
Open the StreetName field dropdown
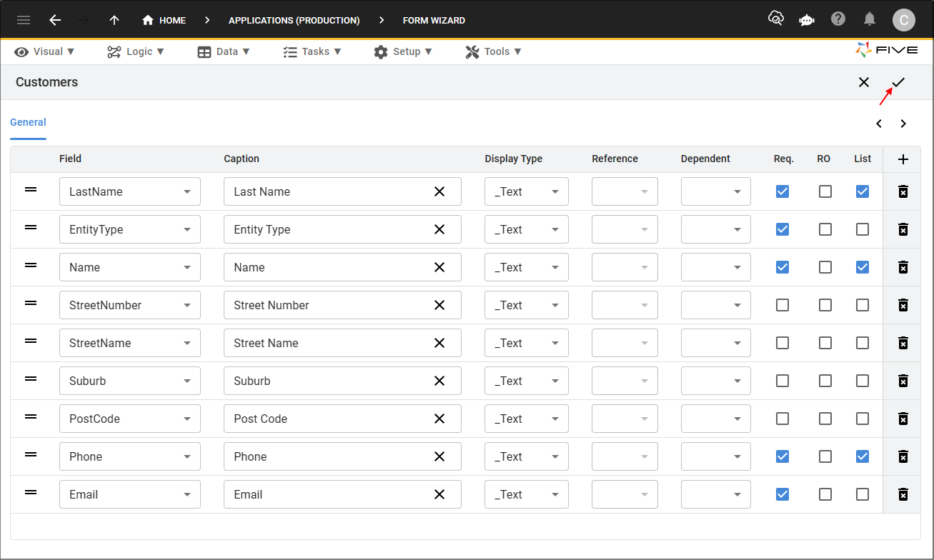[130, 343]
